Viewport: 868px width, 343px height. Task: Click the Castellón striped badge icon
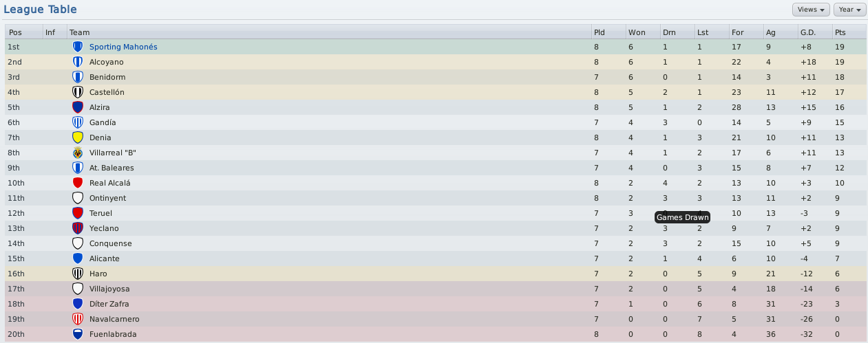pos(77,92)
